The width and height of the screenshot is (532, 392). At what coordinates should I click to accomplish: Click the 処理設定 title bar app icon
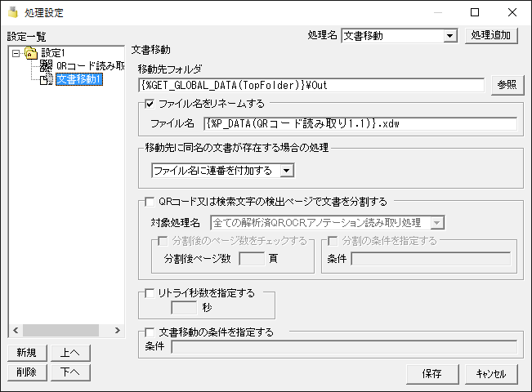coord(13,12)
